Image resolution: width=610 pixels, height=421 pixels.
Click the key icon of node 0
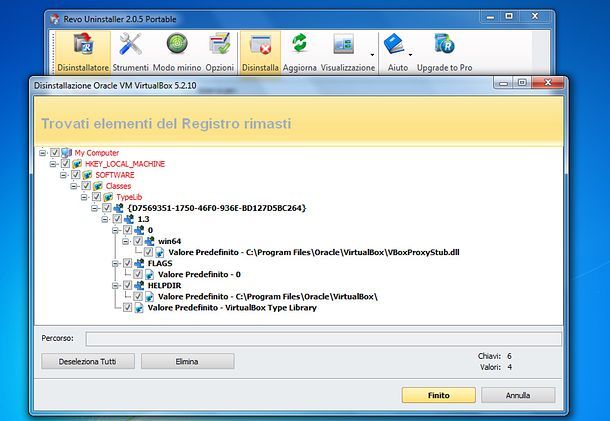coord(139,230)
